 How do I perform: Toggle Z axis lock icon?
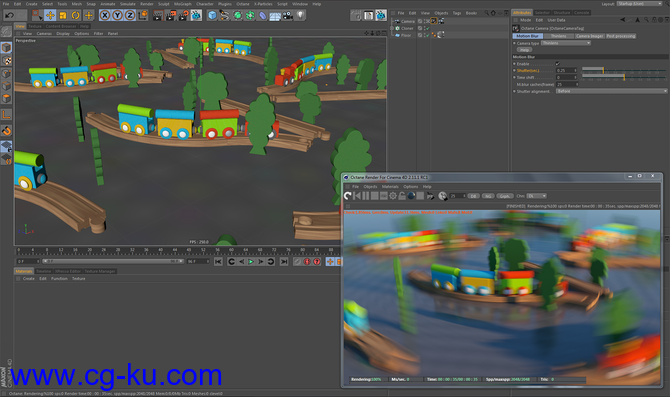pos(130,16)
